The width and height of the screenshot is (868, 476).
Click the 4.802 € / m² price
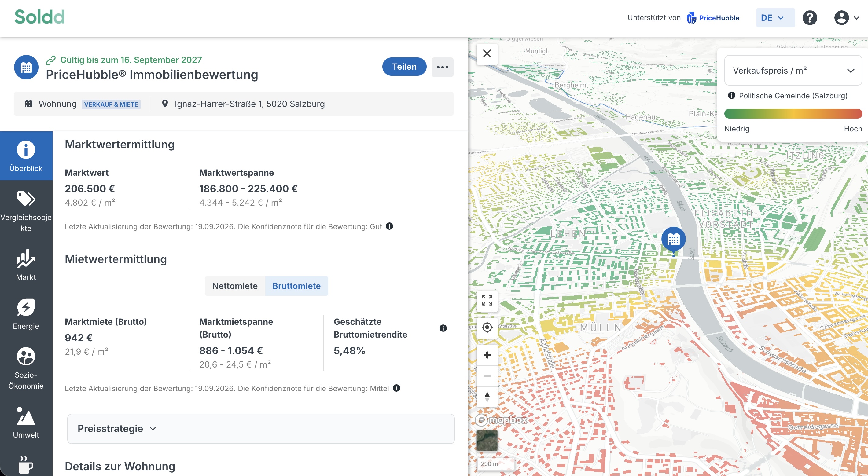click(90, 203)
